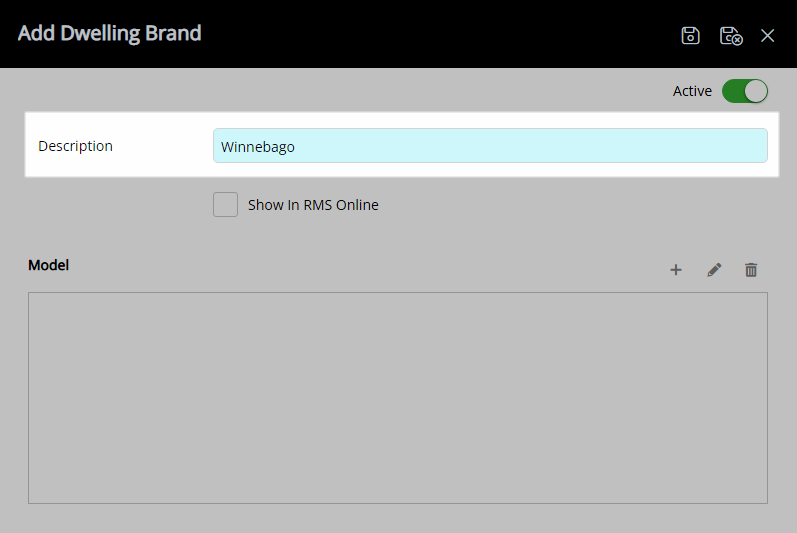Close the Add Dwelling Brand dialog
The image size is (797, 533).
(x=768, y=35)
